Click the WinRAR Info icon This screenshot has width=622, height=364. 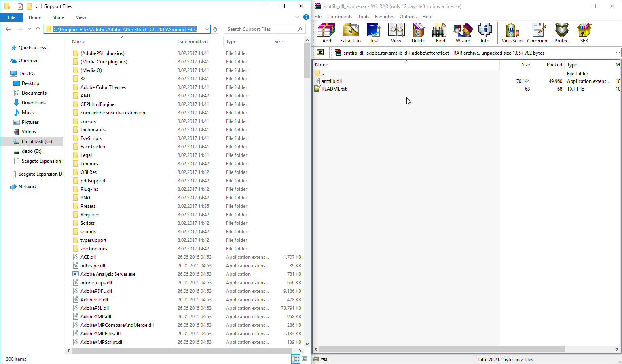pos(485,33)
